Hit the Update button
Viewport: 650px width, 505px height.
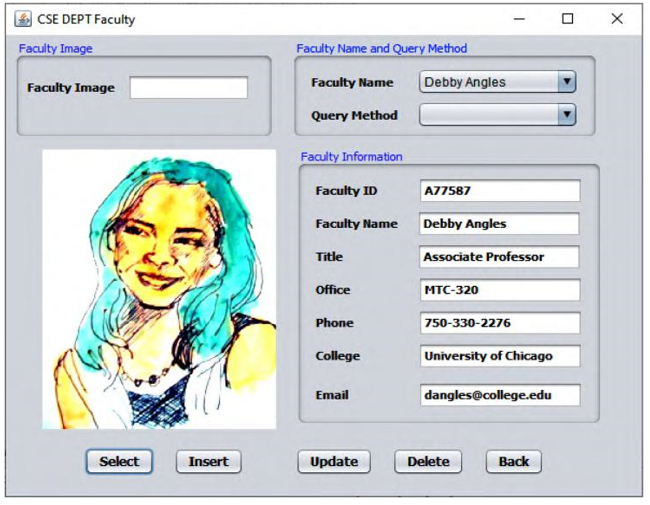click(x=334, y=461)
